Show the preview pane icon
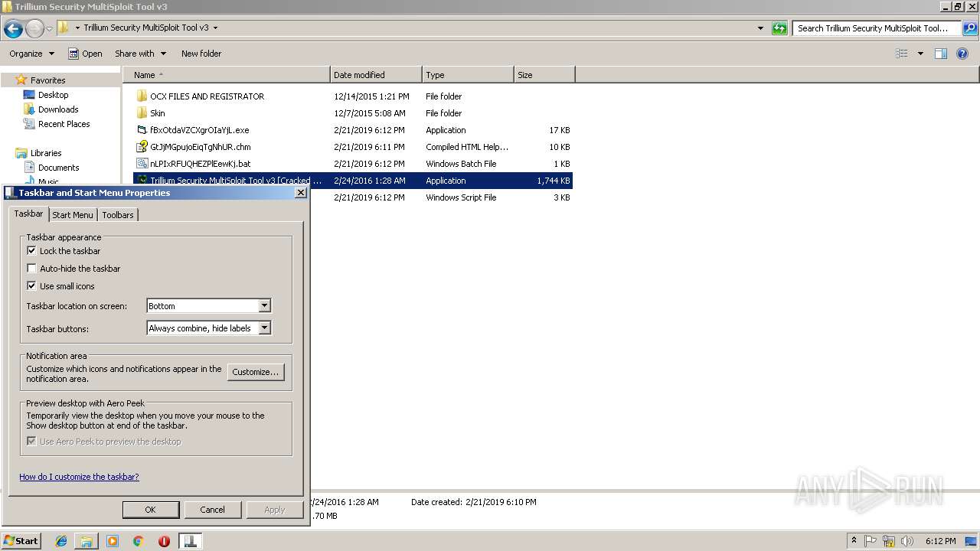 941,54
